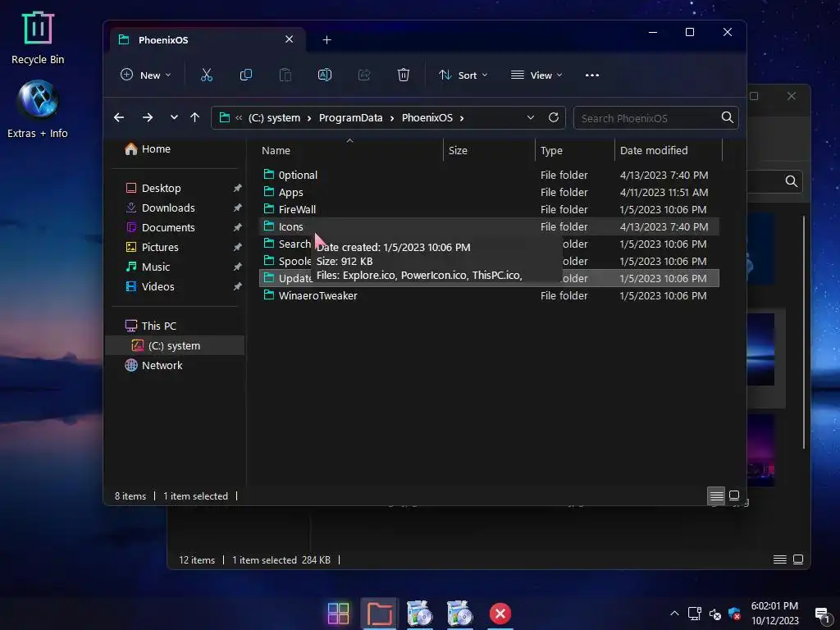Expand recent locations chevron
The image size is (840, 630).
[x=174, y=117]
